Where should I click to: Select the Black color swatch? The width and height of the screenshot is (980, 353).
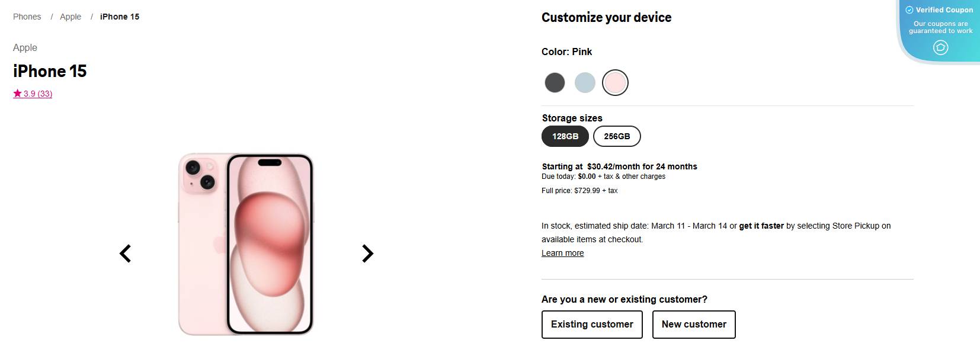click(x=555, y=82)
